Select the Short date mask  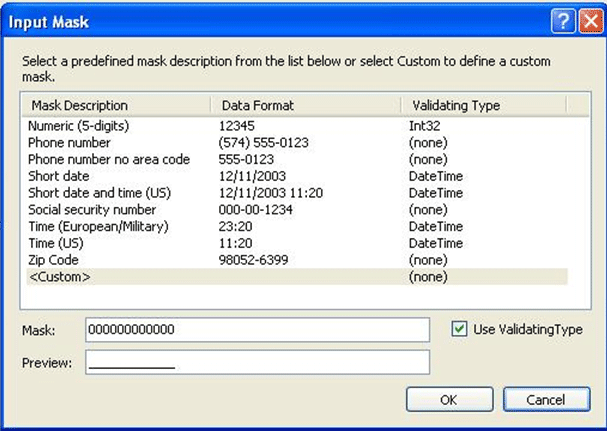pyautogui.click(x=58, y=176)
